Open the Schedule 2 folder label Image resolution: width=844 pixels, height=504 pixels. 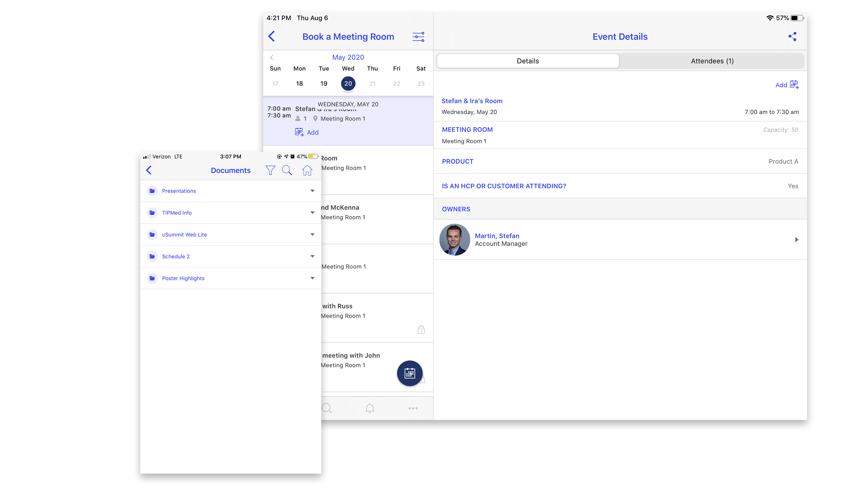tap(176, 256)
